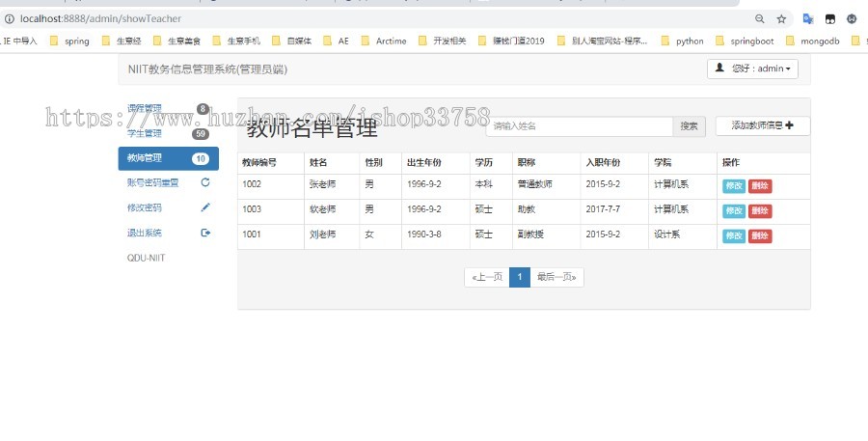Open the AE bookmark folder
868x441 pixels.
pos(337,41)
